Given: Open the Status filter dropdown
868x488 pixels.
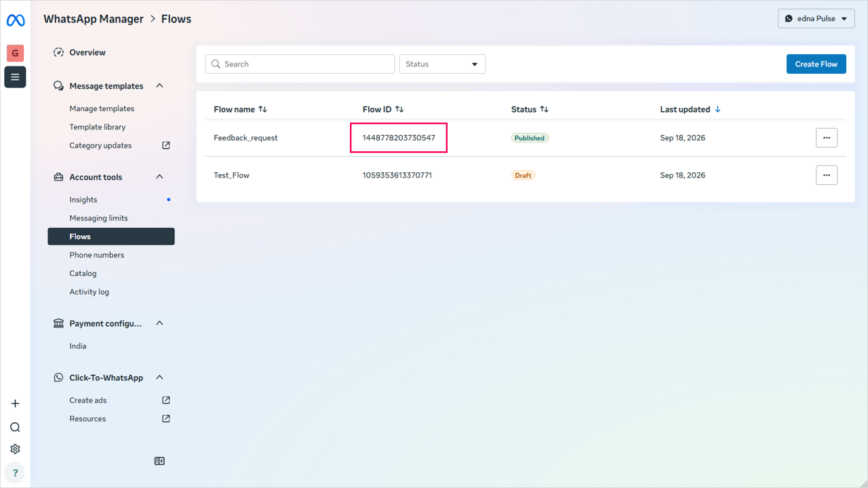Looking at the screenshot, I should [442, 64].
